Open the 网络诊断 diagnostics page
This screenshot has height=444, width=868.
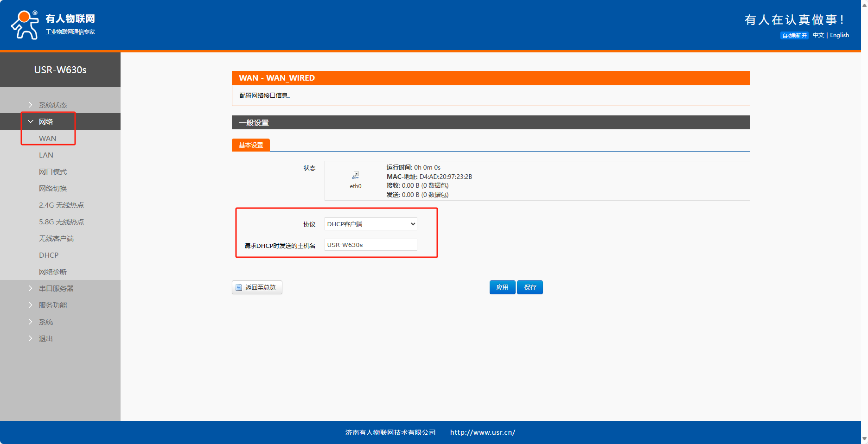53,272
